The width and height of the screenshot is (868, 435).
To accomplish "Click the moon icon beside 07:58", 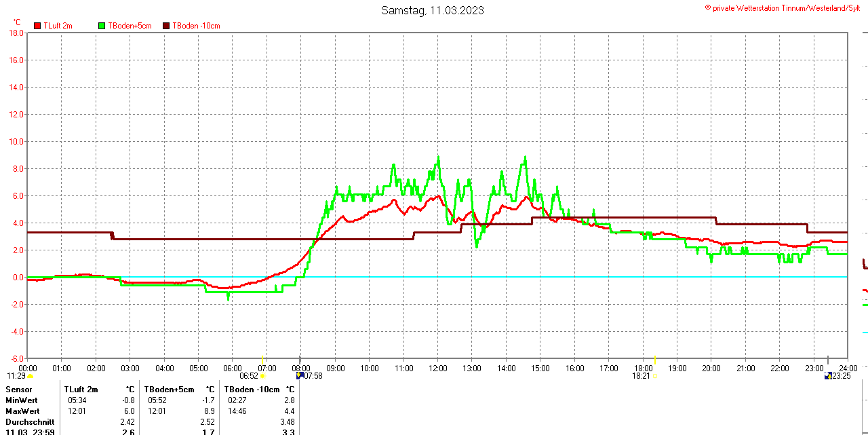I will [x=300, y=375].
